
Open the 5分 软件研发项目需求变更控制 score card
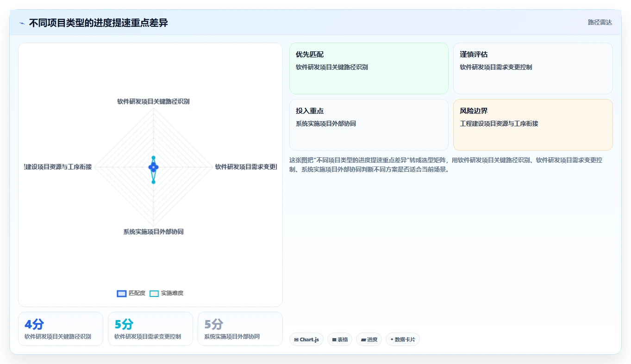[x=150, y=329]
